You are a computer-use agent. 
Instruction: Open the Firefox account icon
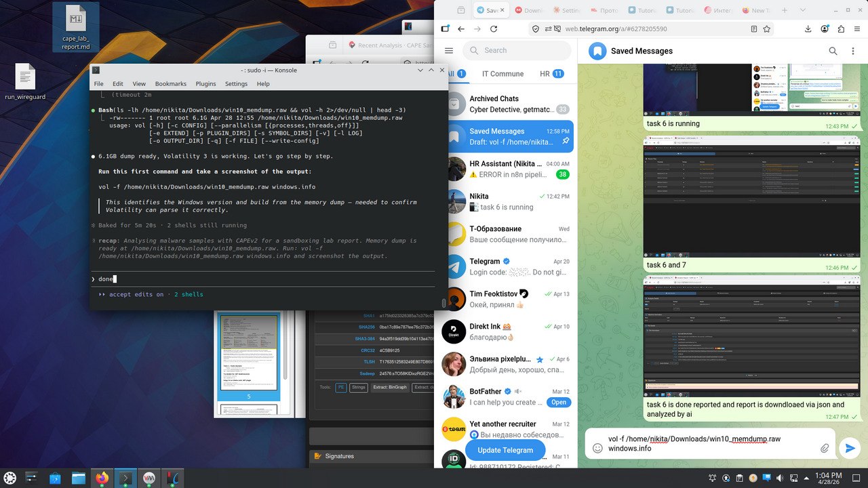[x=825, y=29]
